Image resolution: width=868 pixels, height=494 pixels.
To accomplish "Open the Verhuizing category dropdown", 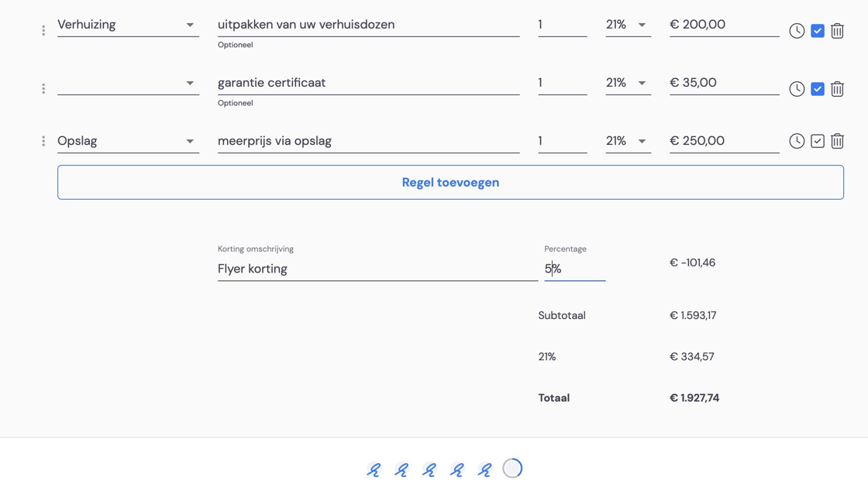I will pyautogui.click(x=128, y=25).
